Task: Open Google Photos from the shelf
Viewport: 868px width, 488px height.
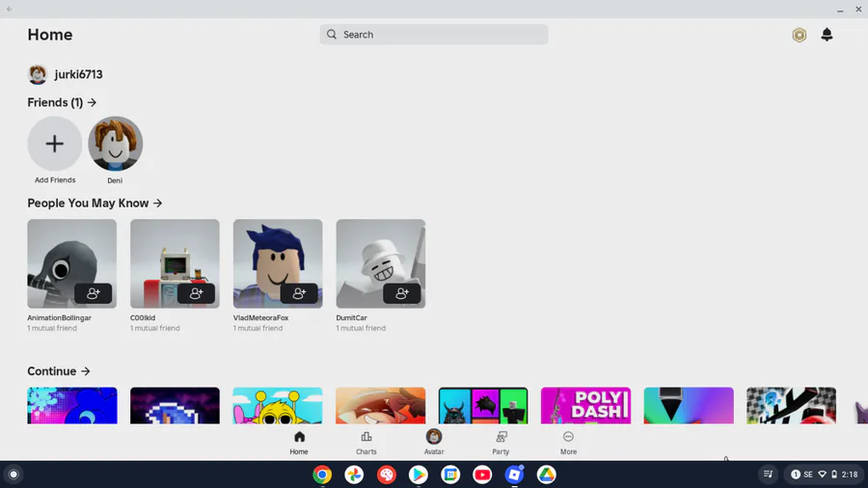Action: click(354, 474)
